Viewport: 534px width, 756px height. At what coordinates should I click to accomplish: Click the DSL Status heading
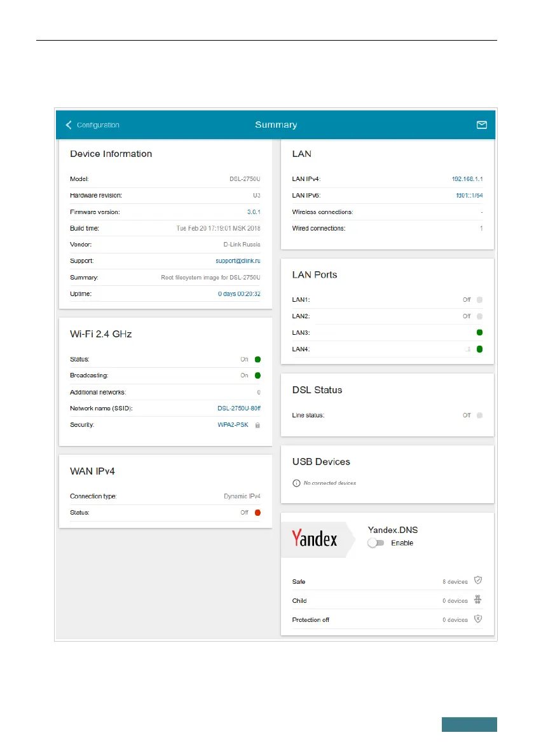point(317,390)
